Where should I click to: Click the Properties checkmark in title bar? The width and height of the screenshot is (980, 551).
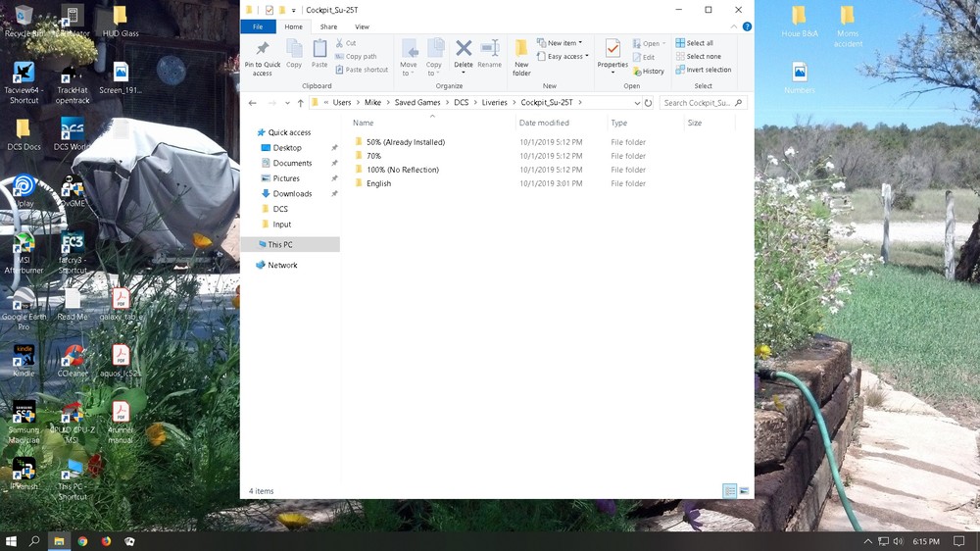pos(269,10)
